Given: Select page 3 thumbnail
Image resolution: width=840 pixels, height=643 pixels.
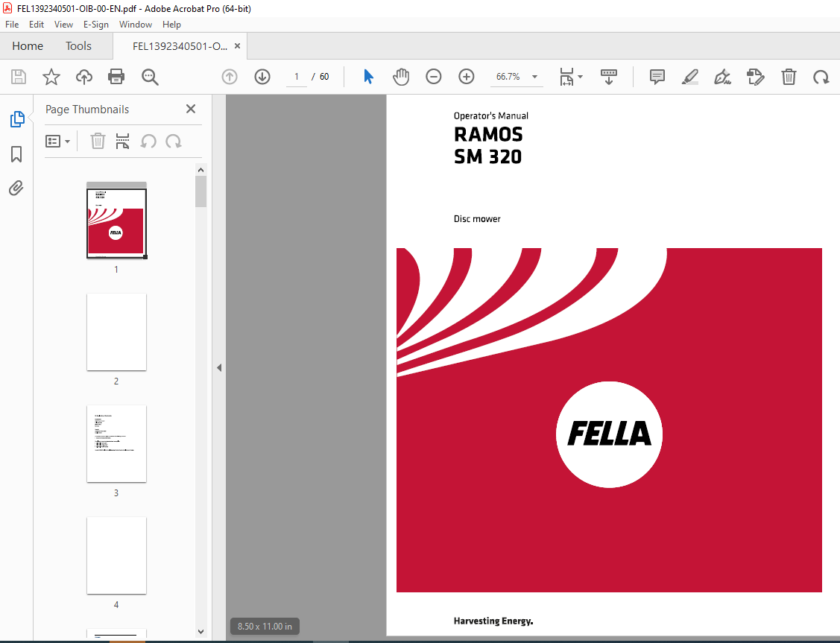Looking at the screenshot, I should pos(116,444).
